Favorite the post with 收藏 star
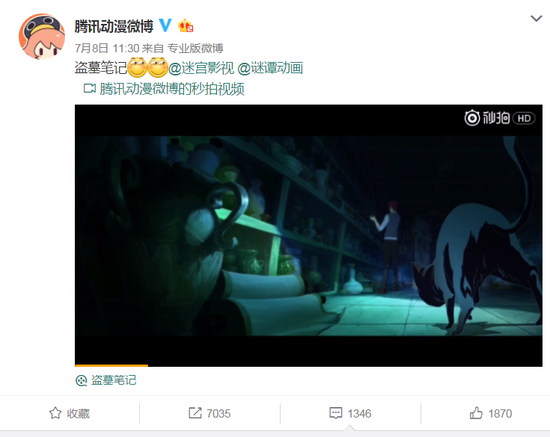The image size is (550, 437). [69, 413]
